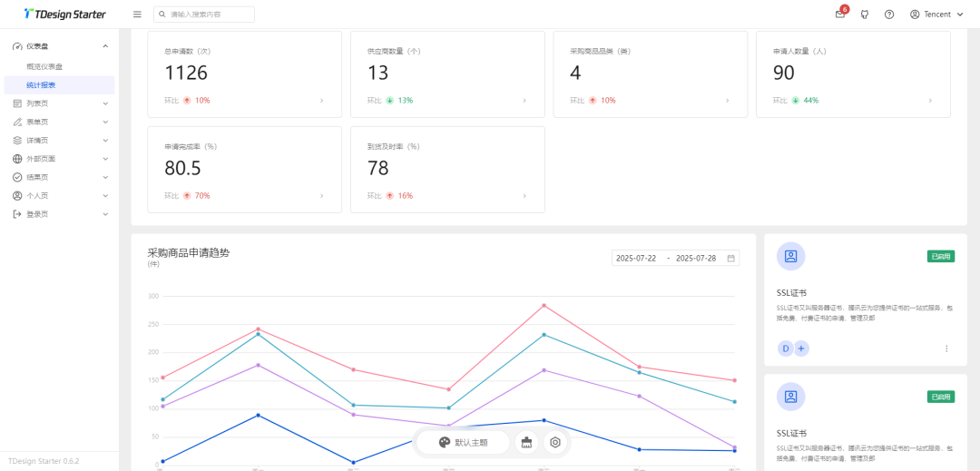Click the 详情页 menu label
The height and width of the screenshot is (471, 980).
click(x=37, y=141)
